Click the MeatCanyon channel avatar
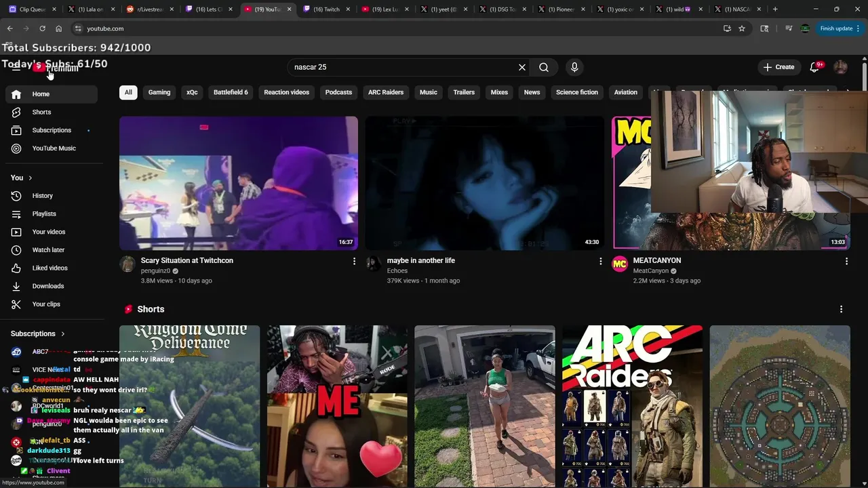 (620, 264)
